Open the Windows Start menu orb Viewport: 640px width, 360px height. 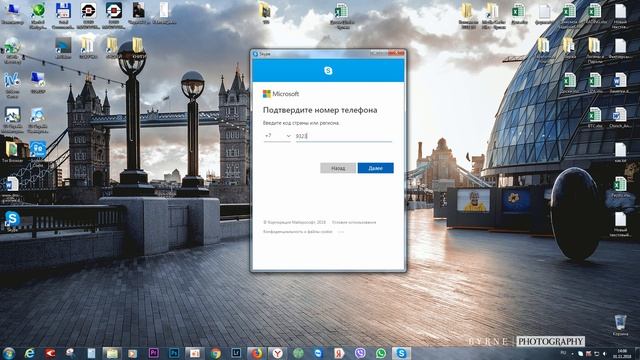click(x=9, y=353)
